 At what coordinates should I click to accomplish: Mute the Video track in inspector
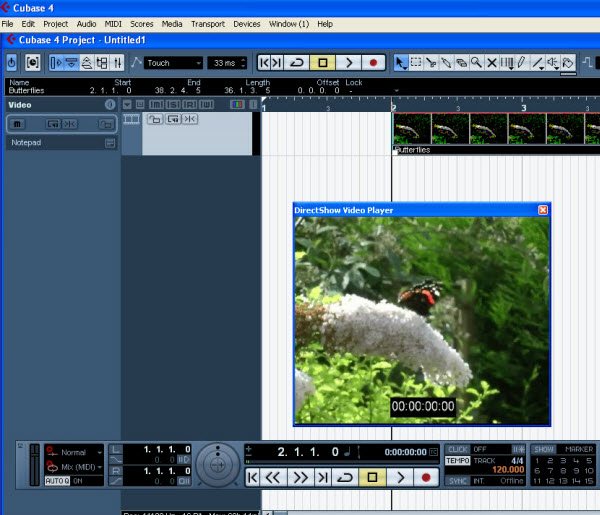tap(17, 124)
